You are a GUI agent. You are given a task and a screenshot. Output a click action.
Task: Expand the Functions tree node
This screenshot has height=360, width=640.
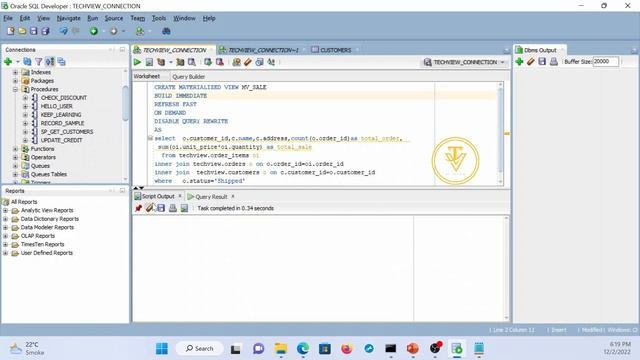pyautogui.click(x=16, y=149)
